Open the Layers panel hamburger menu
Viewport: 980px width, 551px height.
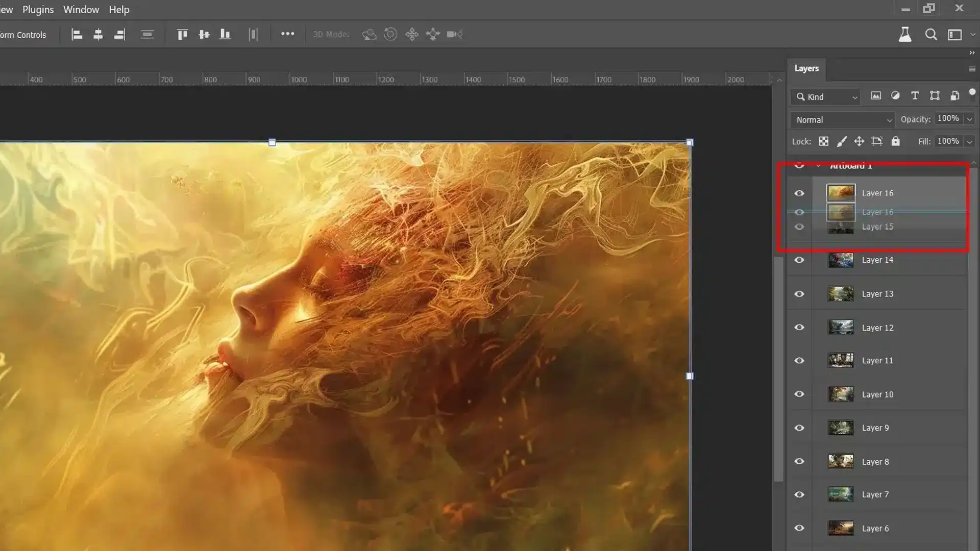(x=972, y=69)
